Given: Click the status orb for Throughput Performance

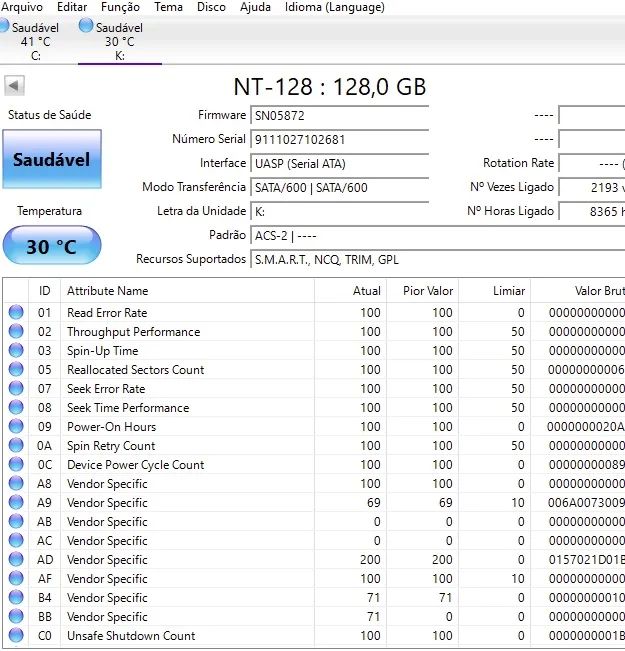Looking at the screenshot, I should (x=16, y=331).
